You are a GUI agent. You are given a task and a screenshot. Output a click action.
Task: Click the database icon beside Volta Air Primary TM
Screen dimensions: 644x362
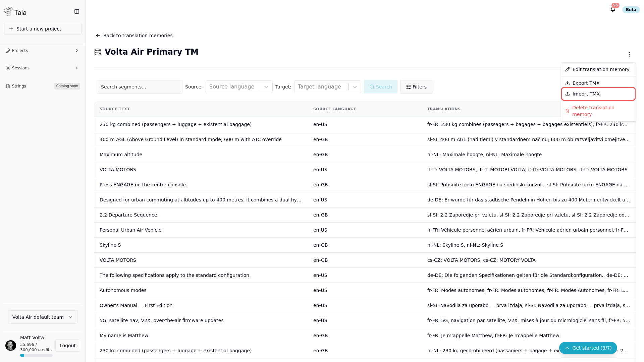98,52
